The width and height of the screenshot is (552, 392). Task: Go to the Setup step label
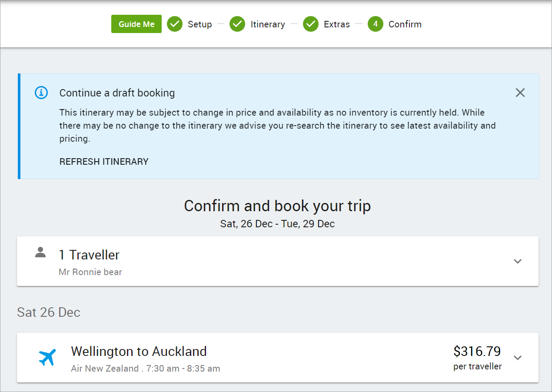point(200,24)
